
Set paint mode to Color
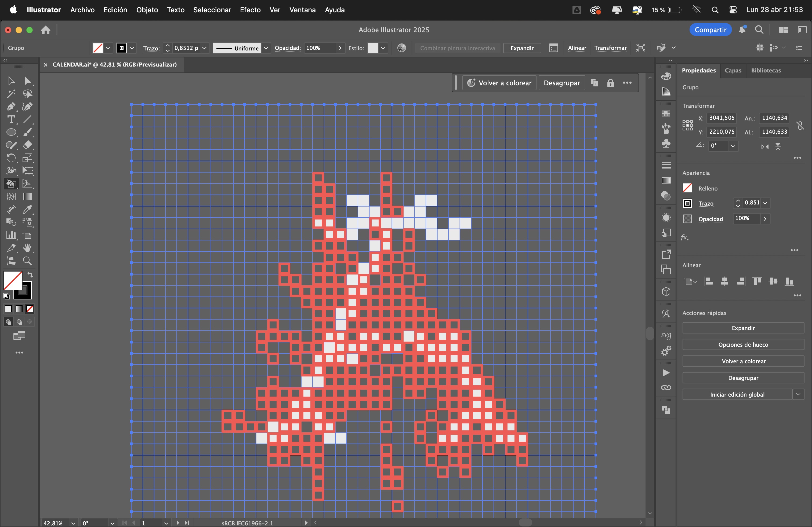click(8, 309)
